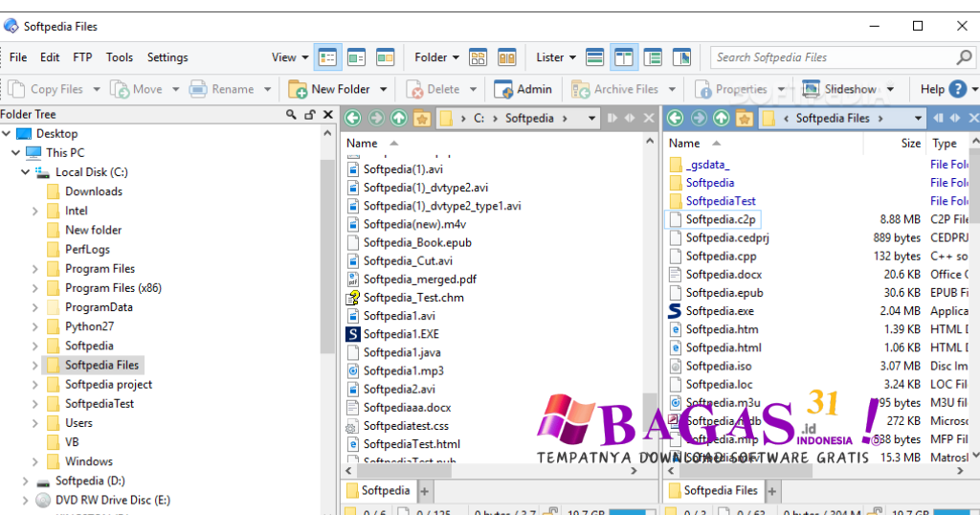Go back in the Softpedia Files pane

point(675,118)
